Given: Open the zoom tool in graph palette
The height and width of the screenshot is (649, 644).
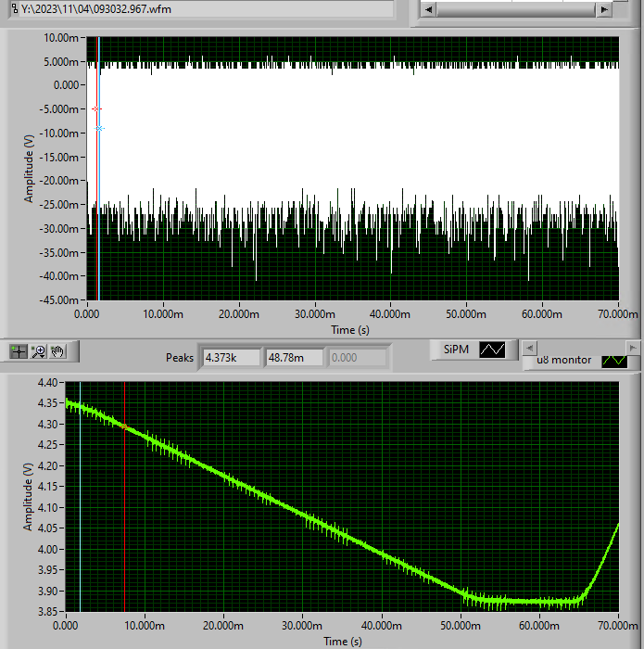Looking at the screenshot, I should [39, 351].
